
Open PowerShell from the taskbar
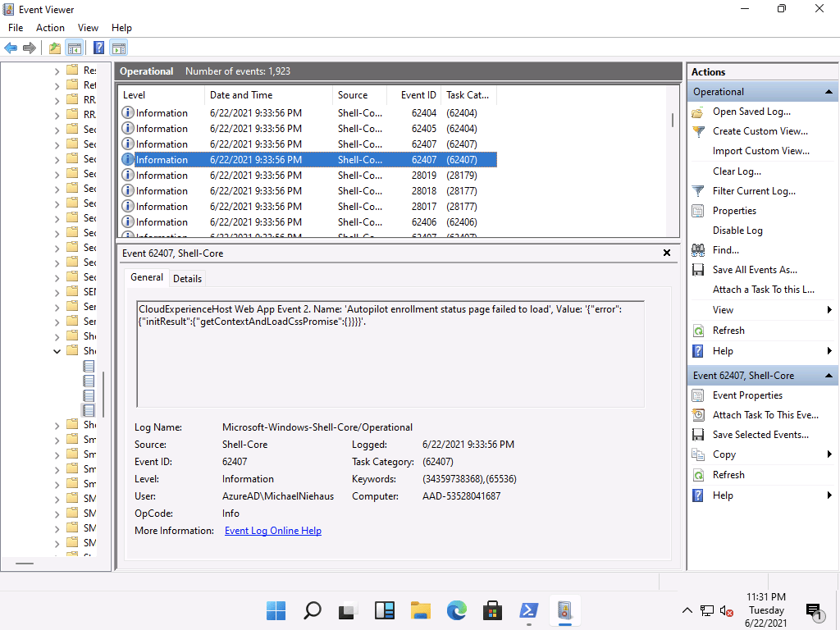(528, 610)
